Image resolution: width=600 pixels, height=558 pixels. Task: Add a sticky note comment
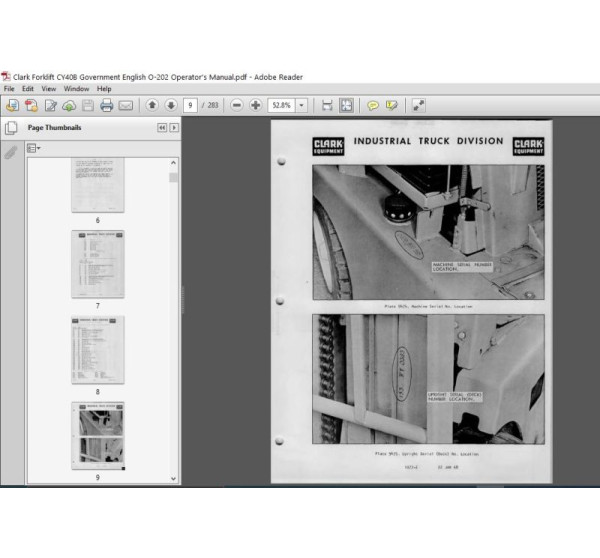click(x=372, y=105)
